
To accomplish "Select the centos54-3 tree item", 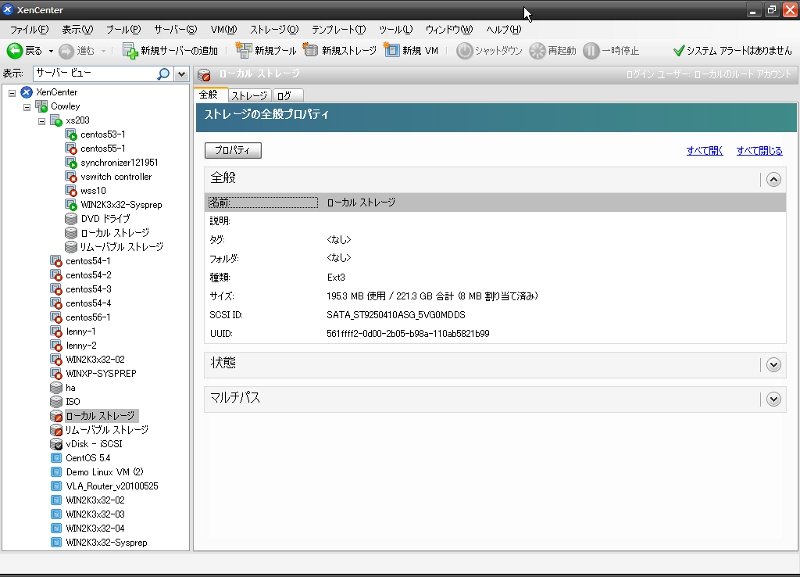I will 88,289.
